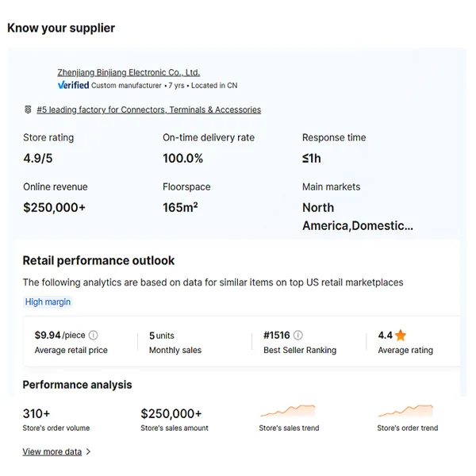Open the Store's sales trend chart
Viewport: 476px width, 476px height.
point(288,410)
